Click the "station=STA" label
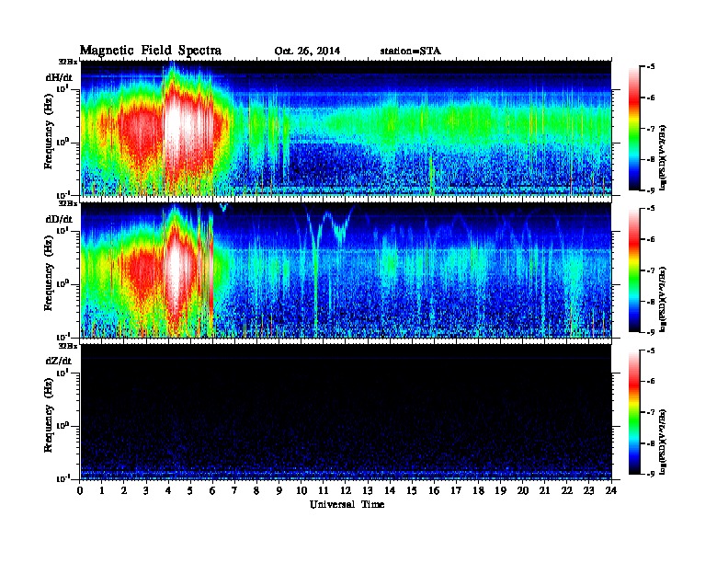This screenshot has width=728, height=563. [410, 52]
